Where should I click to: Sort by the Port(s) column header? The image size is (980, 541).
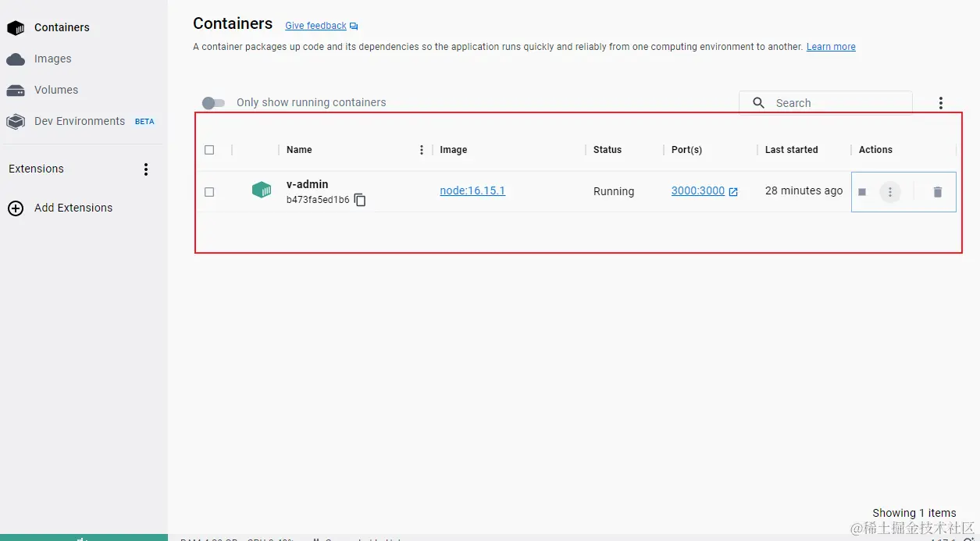[x=687, y=150]
